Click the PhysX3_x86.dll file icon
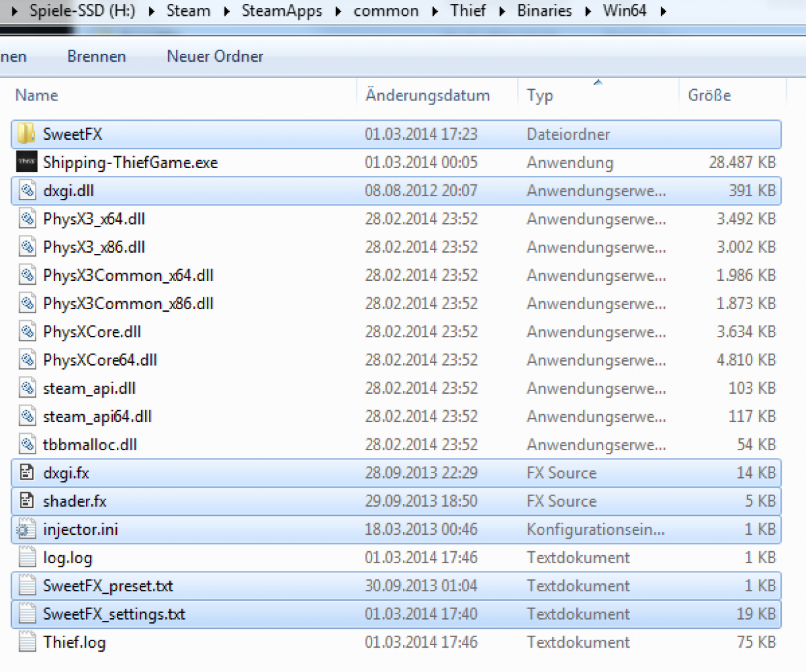Viewport: 806px width, 672px height. click(x=27, y=247)
